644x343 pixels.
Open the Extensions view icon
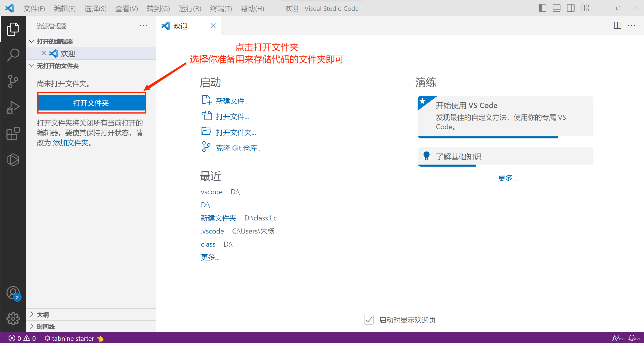pos(13,133)
